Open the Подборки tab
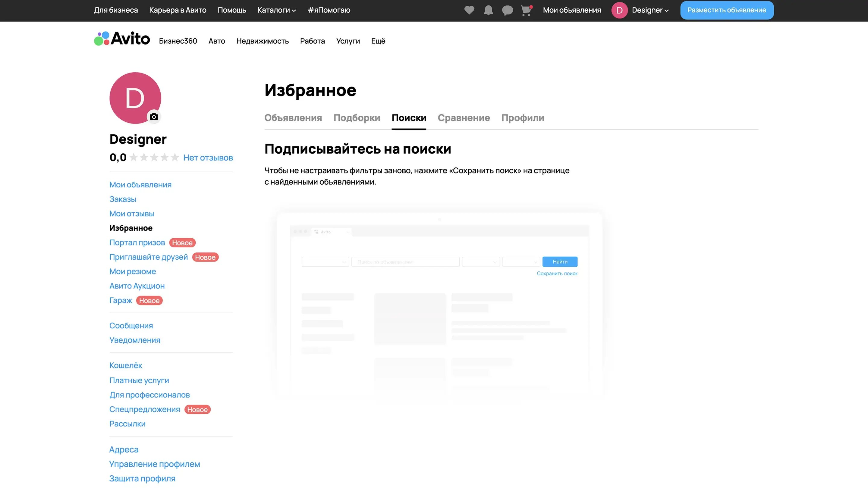This screenshot has width=868, height=488. [x=357, y=118]
